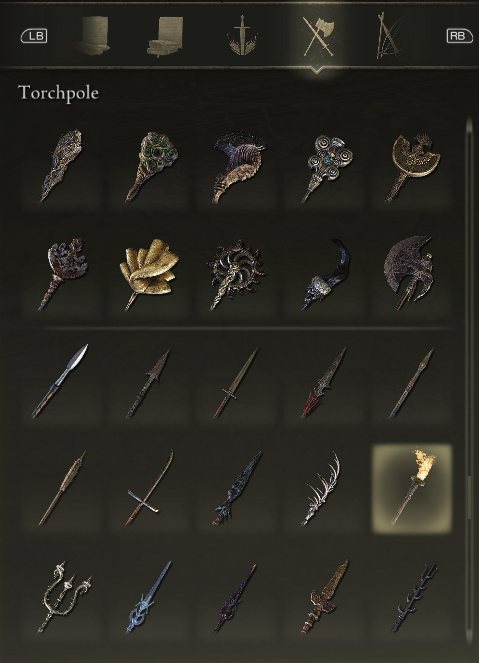This screenshot has width=479, height=663.
Task: Select the four-ring turquoise gem mace
Action: point(326,168)
